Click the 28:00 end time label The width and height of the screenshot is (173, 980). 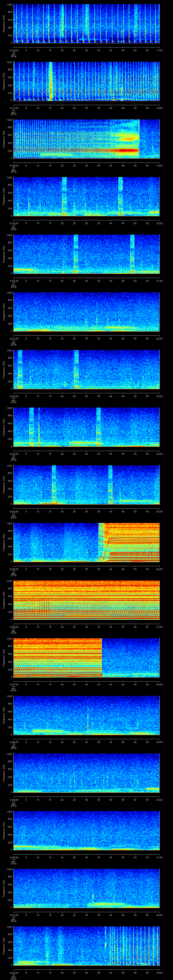(159, 684)
